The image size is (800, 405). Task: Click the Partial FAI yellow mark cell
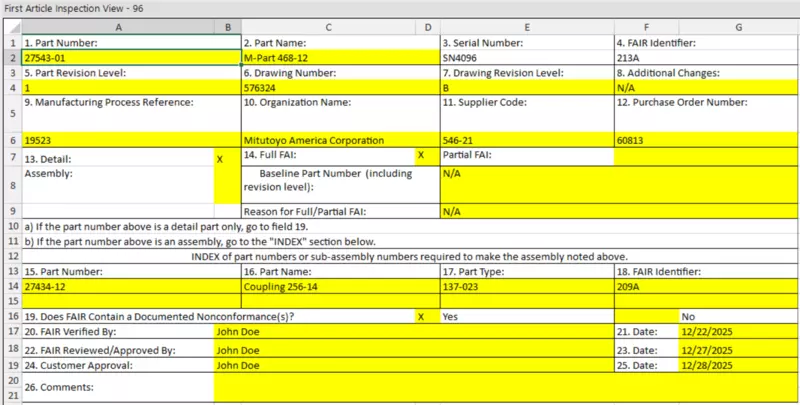(707, 156)
